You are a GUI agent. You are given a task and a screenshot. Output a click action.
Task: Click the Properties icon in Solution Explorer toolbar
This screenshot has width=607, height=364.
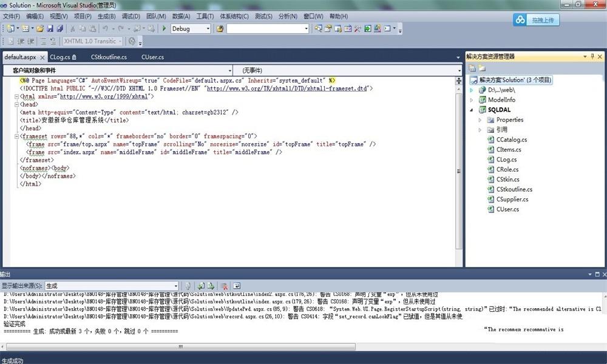472,68
